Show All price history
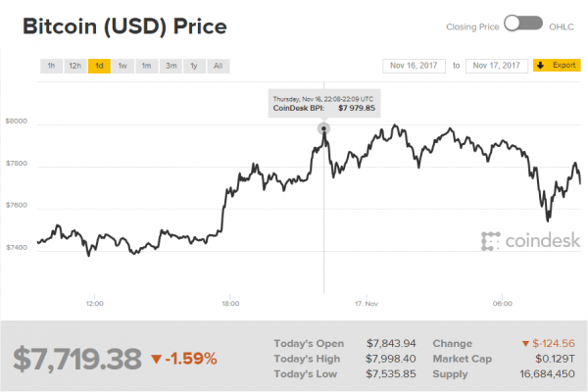 [218, 66]
